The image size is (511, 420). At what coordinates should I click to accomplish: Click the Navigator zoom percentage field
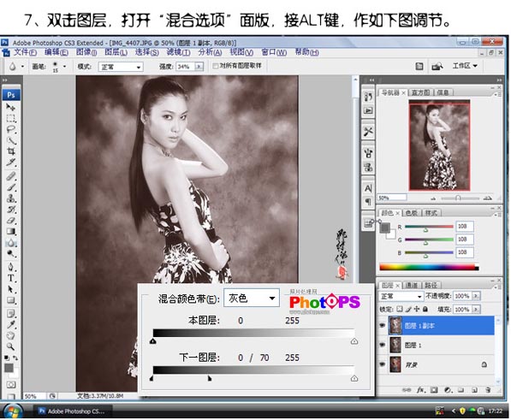(x=392, y=198)
